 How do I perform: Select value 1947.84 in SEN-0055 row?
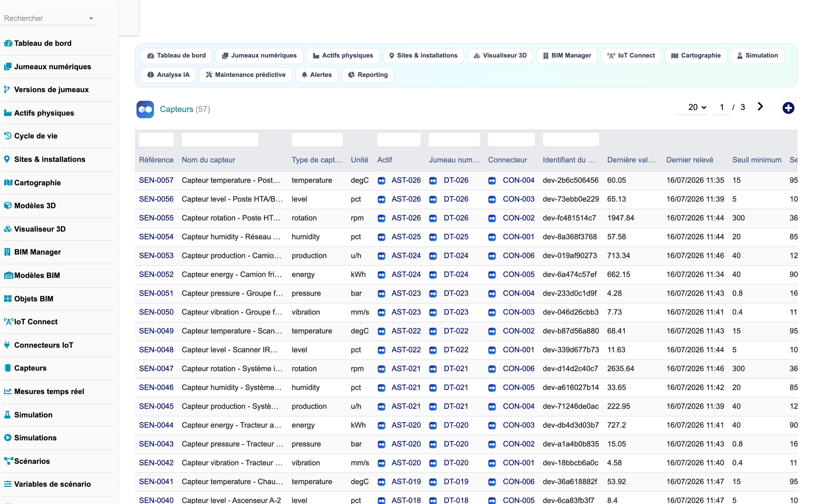click(x=621, y=218)
